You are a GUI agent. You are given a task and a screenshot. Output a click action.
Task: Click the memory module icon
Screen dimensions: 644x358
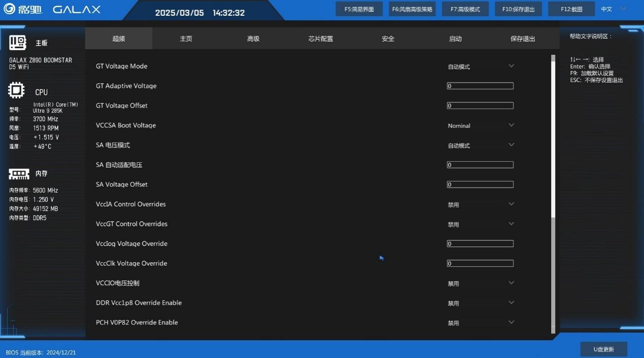click(19, 174)
